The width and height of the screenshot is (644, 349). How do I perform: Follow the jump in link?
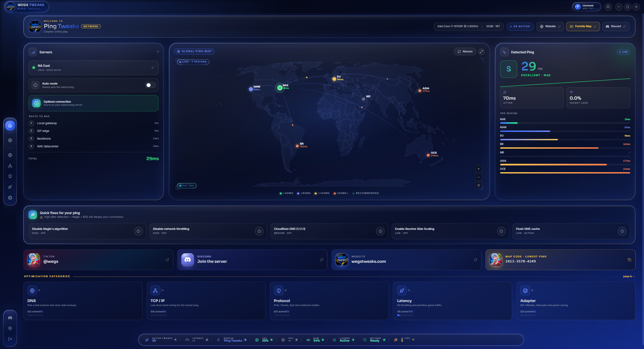click(629, 277)
